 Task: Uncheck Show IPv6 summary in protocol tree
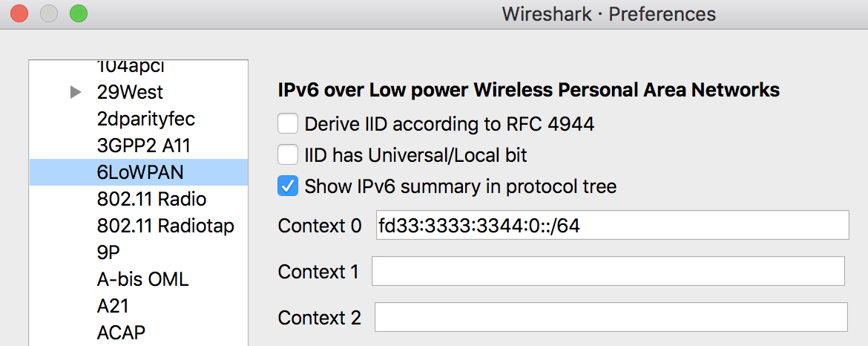[288, 186]
